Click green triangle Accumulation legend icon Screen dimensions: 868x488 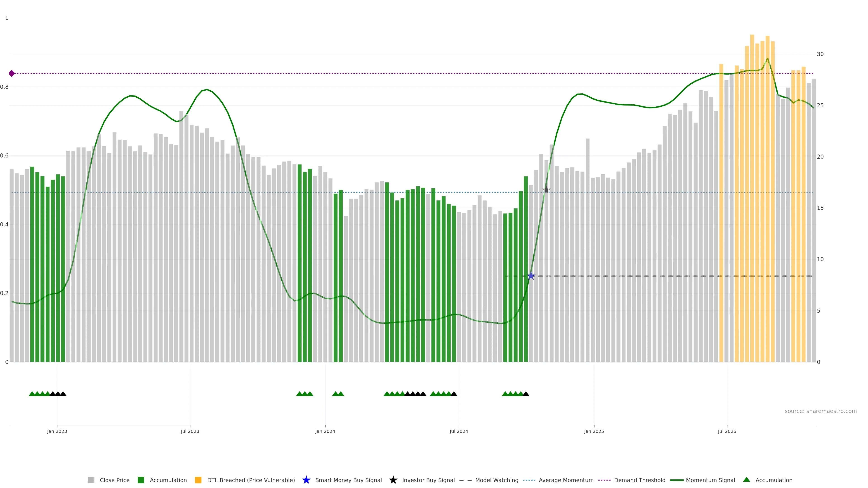coord(746,480)
